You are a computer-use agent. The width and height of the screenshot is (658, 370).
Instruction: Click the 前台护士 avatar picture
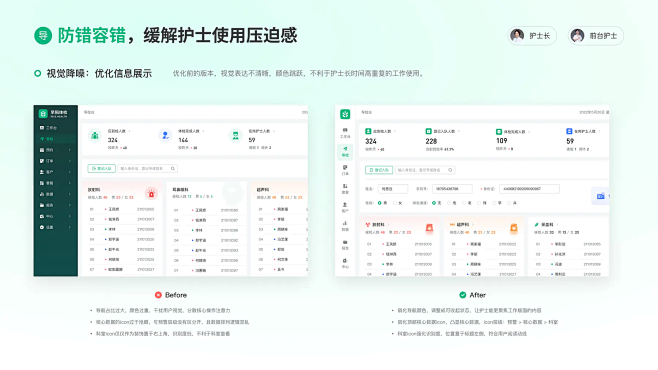tap(577, 36)
